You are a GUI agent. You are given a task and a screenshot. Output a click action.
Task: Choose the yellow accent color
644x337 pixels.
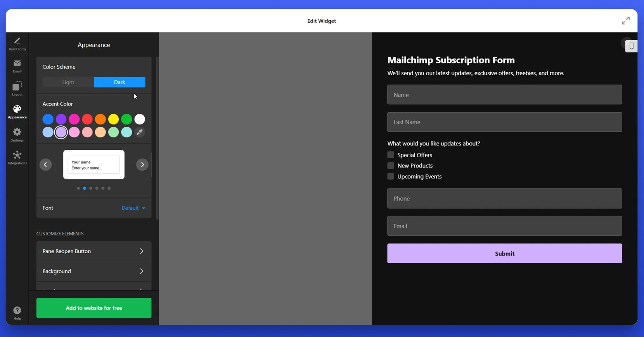point(113,119)
